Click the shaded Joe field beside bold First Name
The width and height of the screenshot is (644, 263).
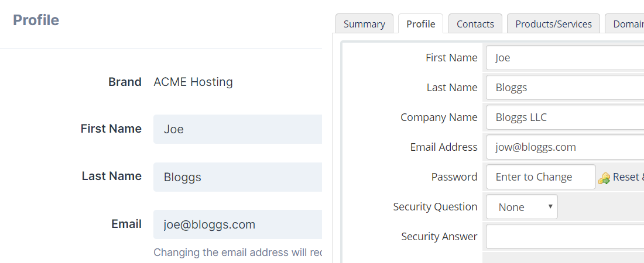[x=238, y=129]
